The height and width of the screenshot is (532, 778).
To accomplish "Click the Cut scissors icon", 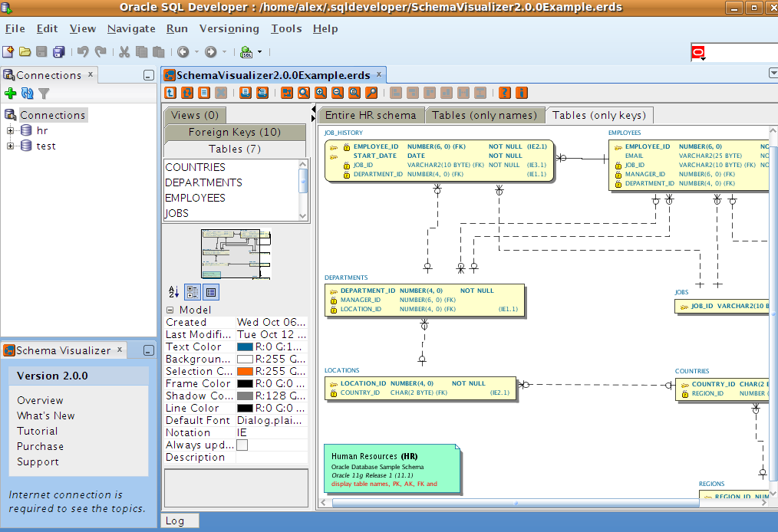I will click(x=124, y=51).
